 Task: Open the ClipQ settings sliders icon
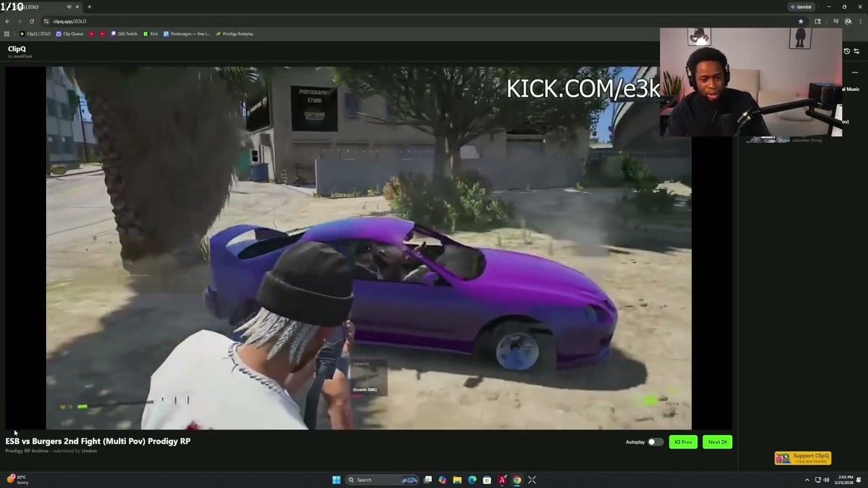pos(856,52)
